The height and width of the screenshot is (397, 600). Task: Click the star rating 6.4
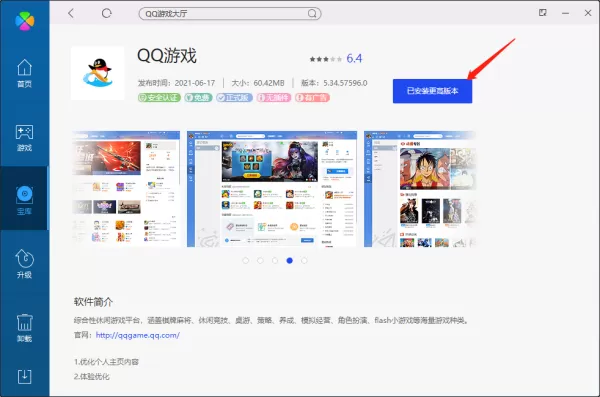(336, 59)
